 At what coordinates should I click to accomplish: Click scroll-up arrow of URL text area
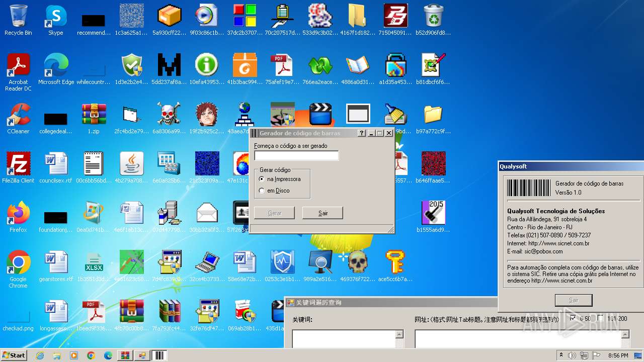coord(625,334)
